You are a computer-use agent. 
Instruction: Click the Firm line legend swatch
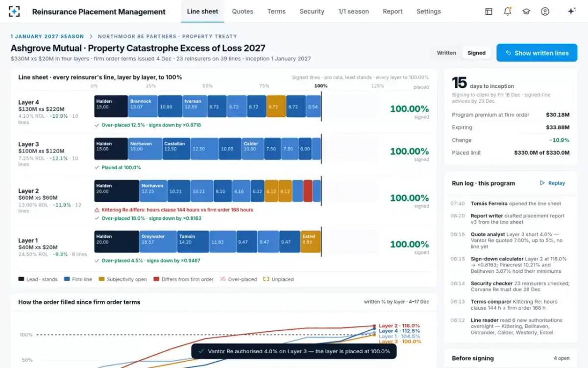pos(67,279)
